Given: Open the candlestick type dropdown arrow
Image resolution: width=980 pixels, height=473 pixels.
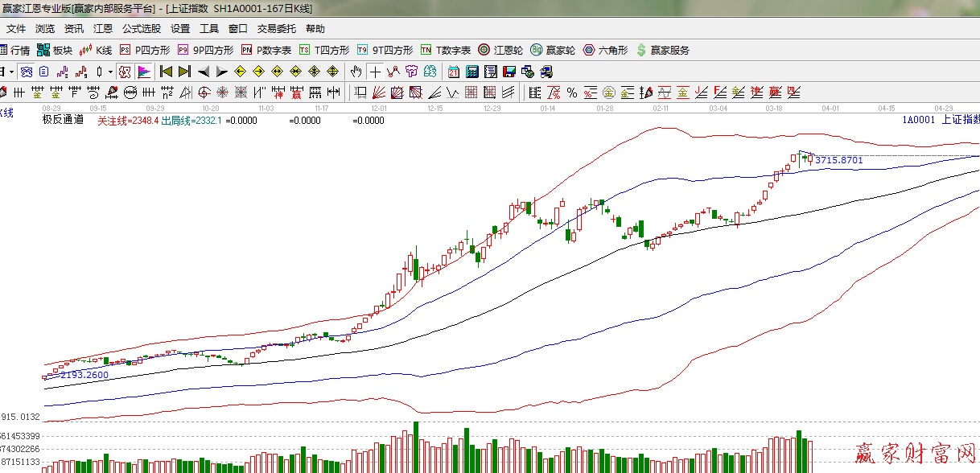Looking at the screenshot, I should pyautogui.click(x=110, y=72).
